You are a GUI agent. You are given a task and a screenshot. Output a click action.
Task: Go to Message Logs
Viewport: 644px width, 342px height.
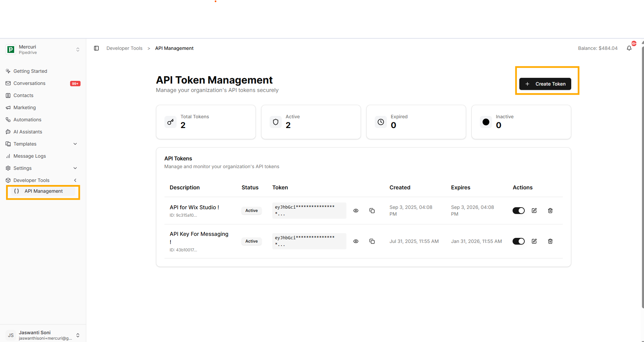click(x=30, y=156)
